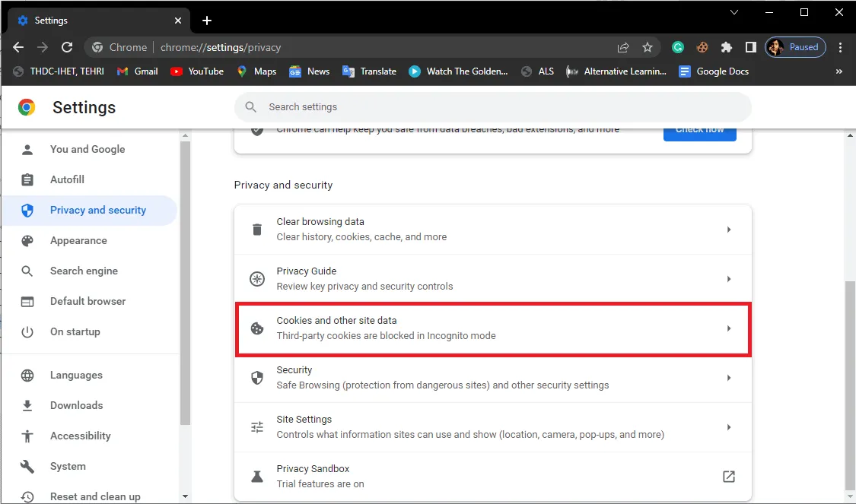Image resolution: width=856 pixels, height=504 pixels.
Task: Expand Clear browsing data row arrow
Action: point(729,230)
